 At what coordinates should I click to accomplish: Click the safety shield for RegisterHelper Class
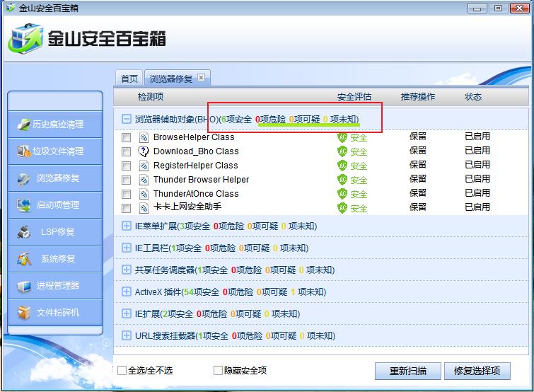342,166
